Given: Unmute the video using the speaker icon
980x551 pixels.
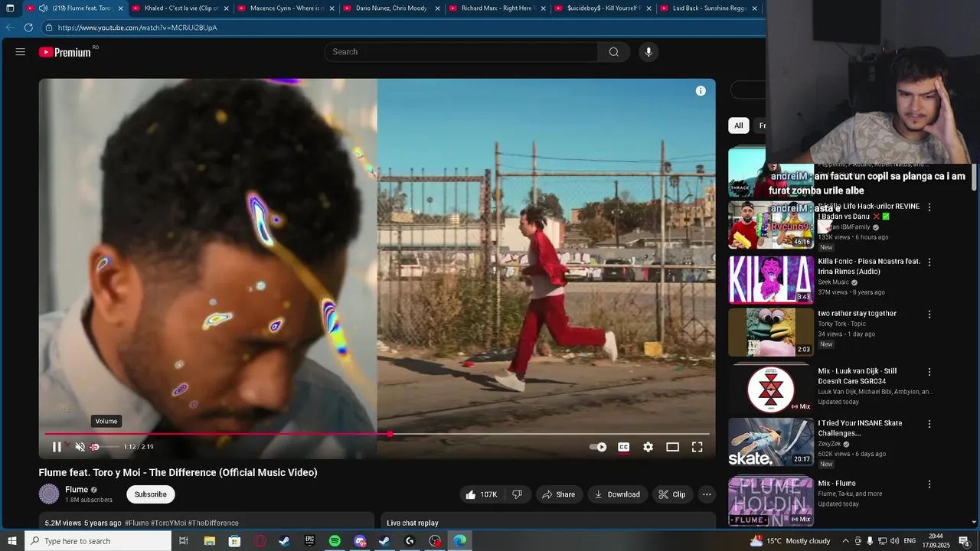Looking at the screenshot, I should tap(80, 447).
